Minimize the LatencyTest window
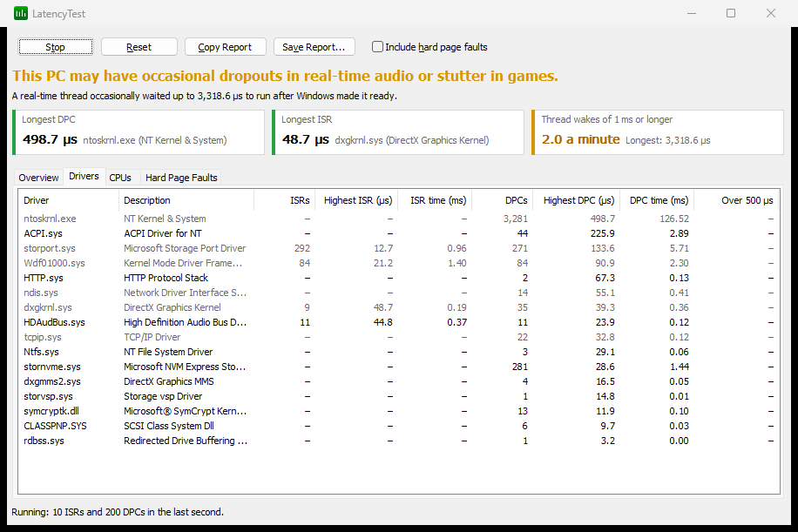The height and width of the screenshot is (532, 798). [x=691, y=13]
